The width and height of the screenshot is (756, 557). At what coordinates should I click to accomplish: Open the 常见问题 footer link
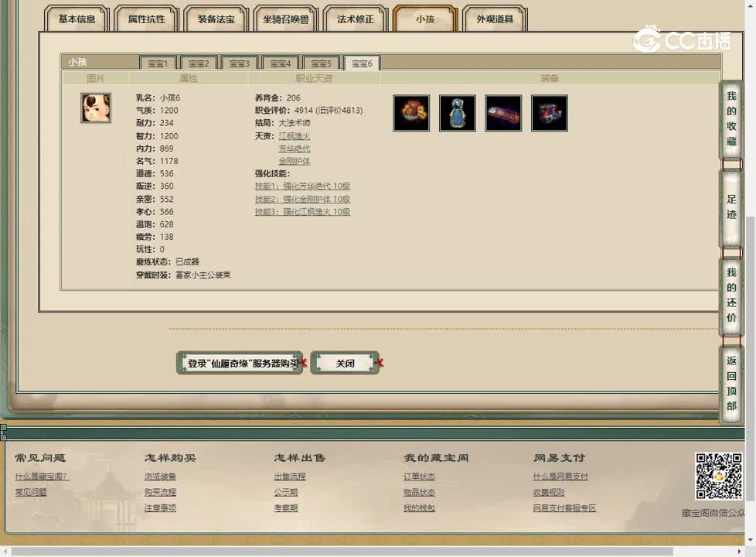[31, 492]
